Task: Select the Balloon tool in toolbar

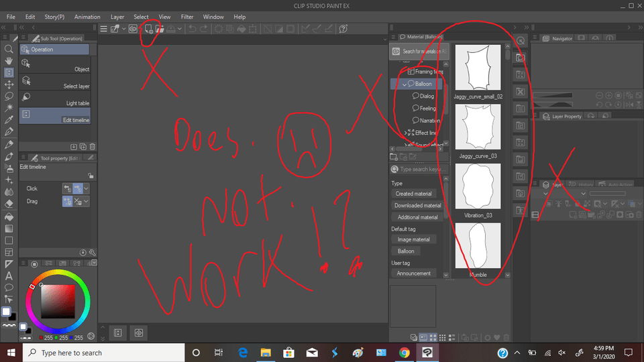Action: pyautogui.click(x=9, y=288)
